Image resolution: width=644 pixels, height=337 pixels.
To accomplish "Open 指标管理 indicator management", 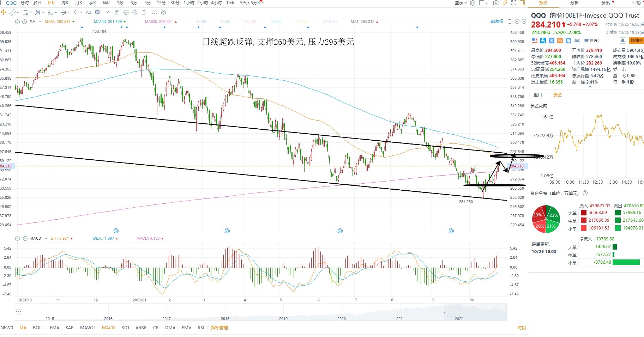I will click(x=219, y=328).
